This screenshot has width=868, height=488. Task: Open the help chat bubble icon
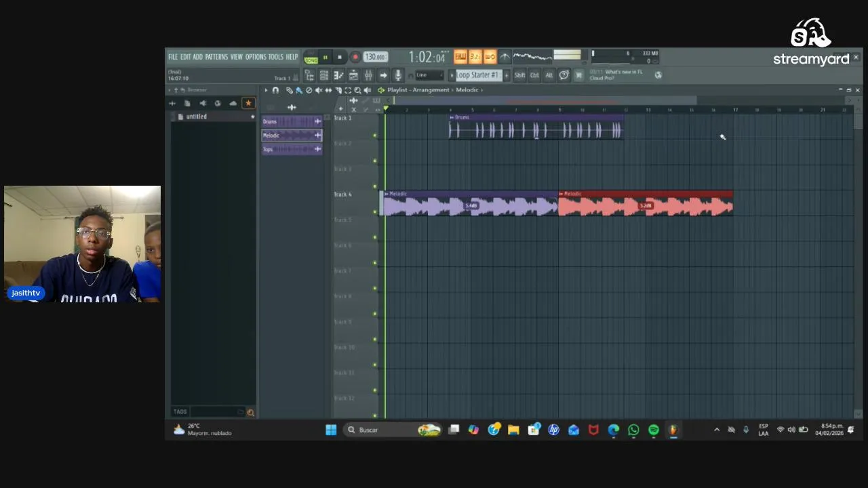(x=564, y=75)
